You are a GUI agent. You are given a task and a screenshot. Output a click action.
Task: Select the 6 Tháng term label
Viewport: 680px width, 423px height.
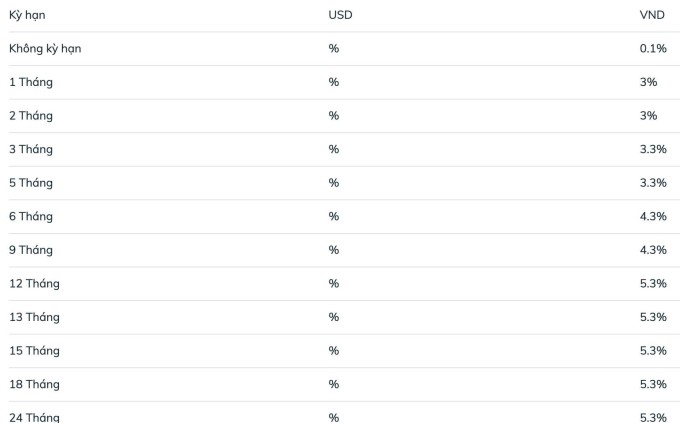(31, 216)
